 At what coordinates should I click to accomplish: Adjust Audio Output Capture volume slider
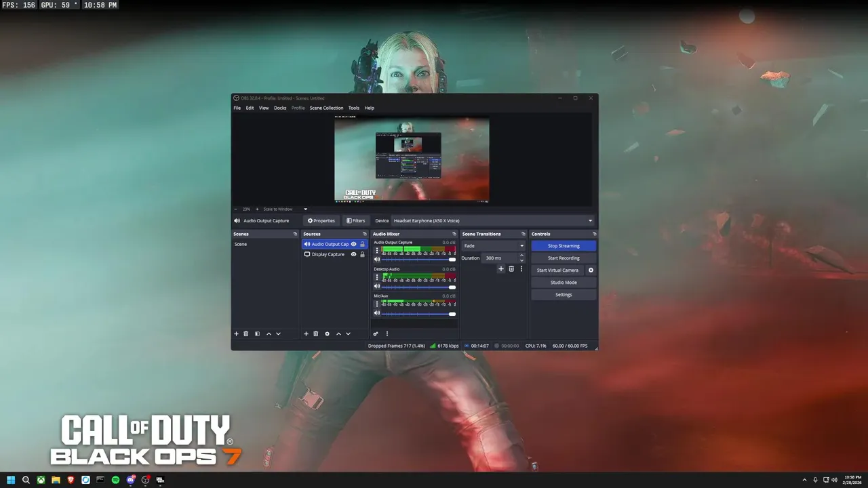pyautogui.click(x=419, y=260)
